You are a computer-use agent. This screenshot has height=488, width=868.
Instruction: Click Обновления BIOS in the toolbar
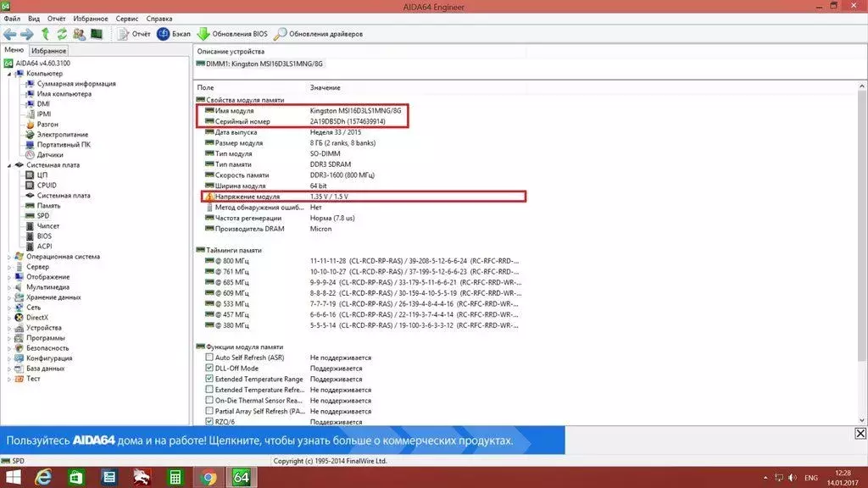pos(232,34)
